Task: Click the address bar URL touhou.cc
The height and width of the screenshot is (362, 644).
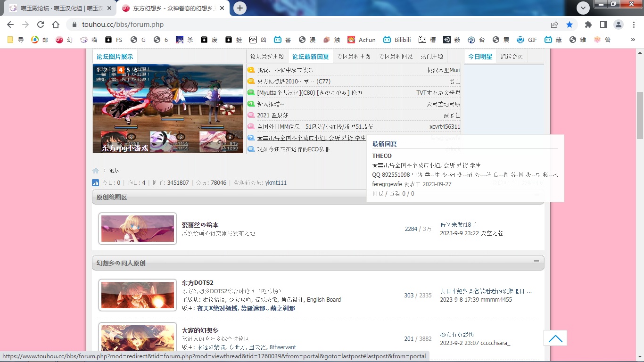Action: [123, 25]
